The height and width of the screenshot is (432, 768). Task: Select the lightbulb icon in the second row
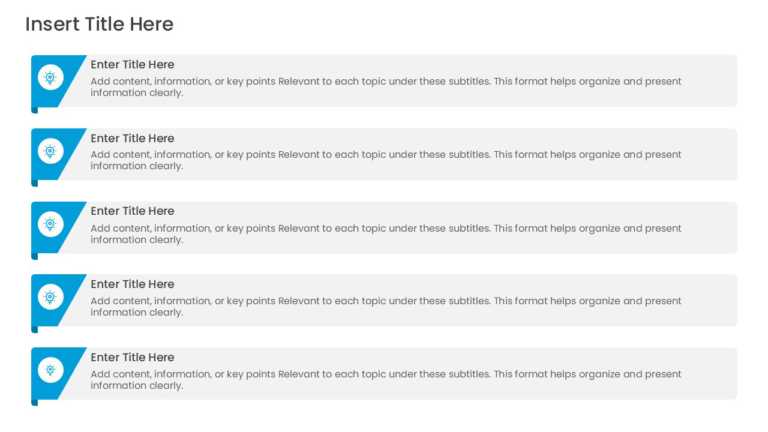coord(50,151)
